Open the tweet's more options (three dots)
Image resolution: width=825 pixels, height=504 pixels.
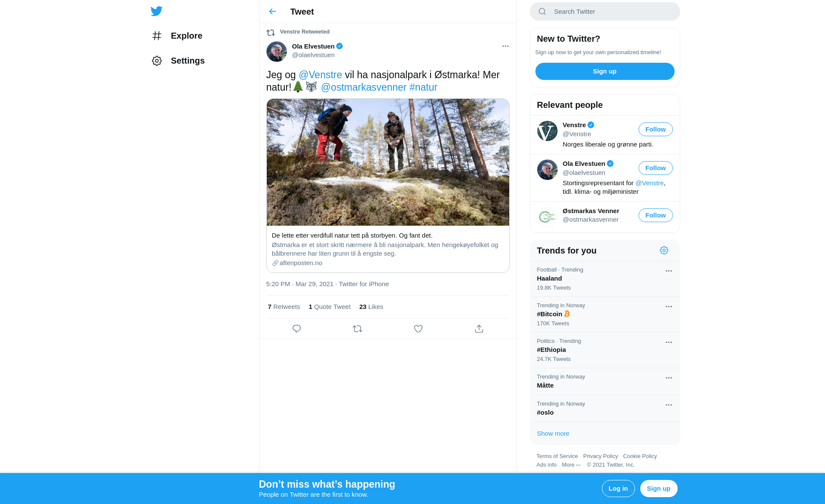pos(505,46)
